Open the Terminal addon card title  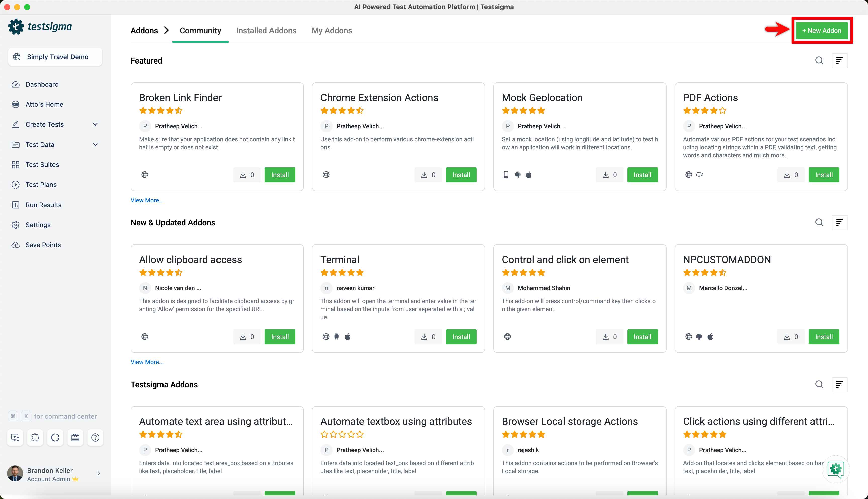point(339,260)
